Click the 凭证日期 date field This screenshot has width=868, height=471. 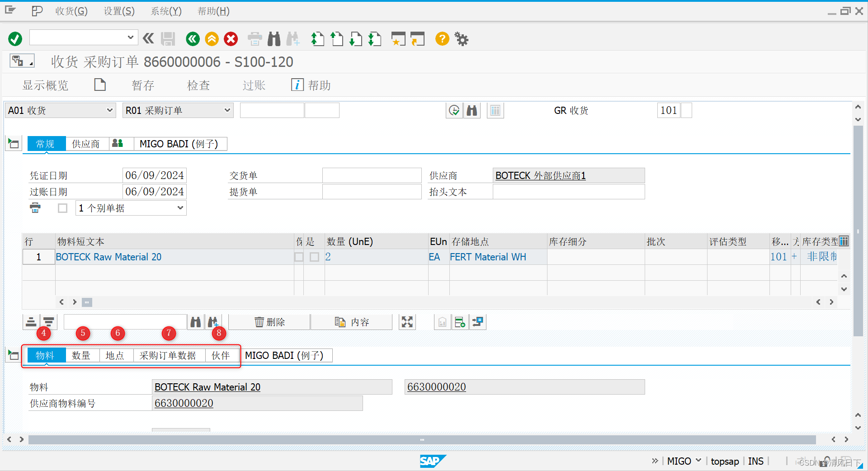pyautogui.click(x=154, y=175)
